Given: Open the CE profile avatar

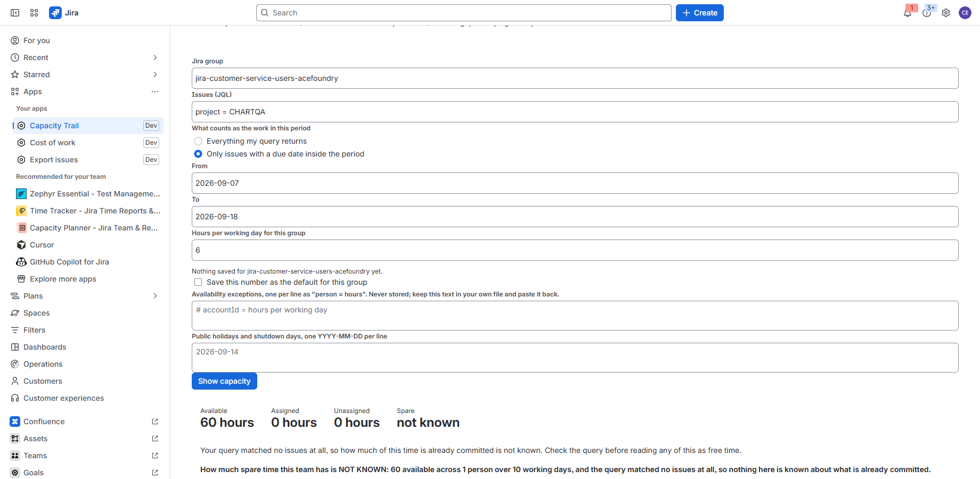Looking at the screenshot, I should [x=965, y=13].
